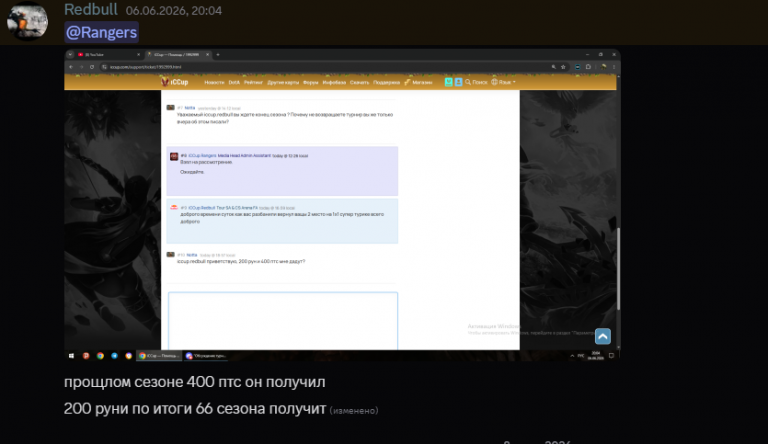Click the browser back arrow
768x444 pixels.
[71, 67]
